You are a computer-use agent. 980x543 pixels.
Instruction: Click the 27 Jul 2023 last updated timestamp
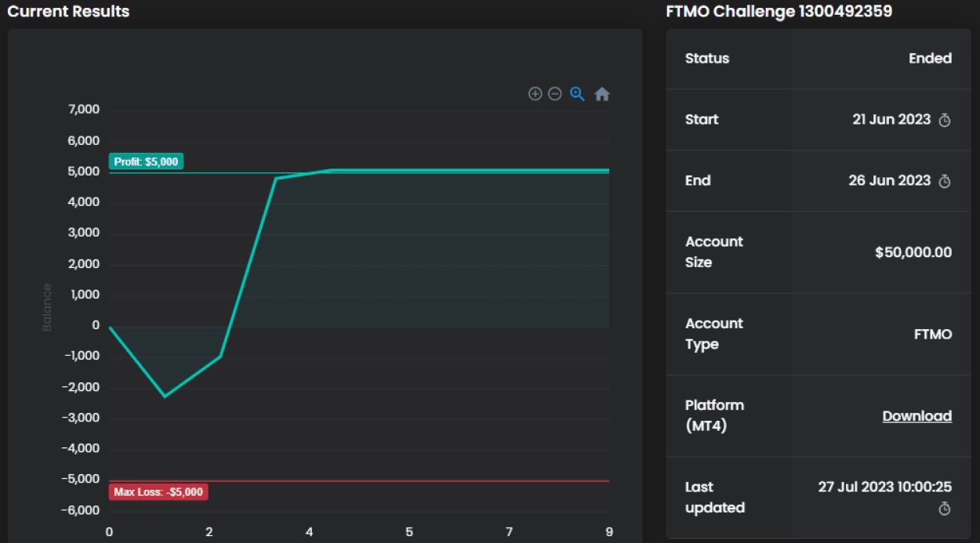(885, 487)
